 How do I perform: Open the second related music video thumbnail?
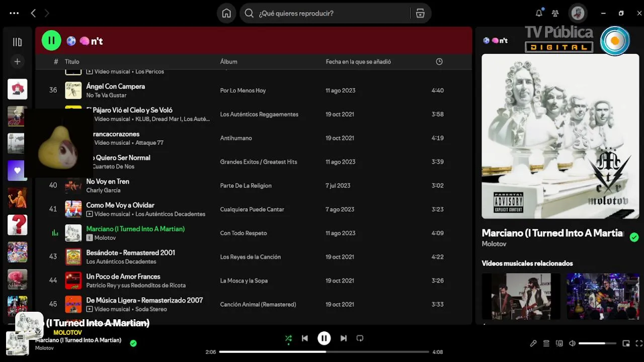pyautogui.click(x=603, y=296)
